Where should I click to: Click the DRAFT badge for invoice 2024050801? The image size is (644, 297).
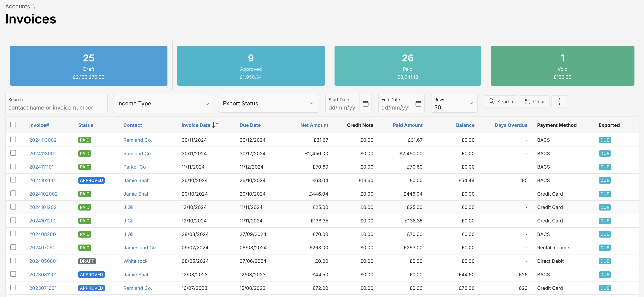(87, 261)
